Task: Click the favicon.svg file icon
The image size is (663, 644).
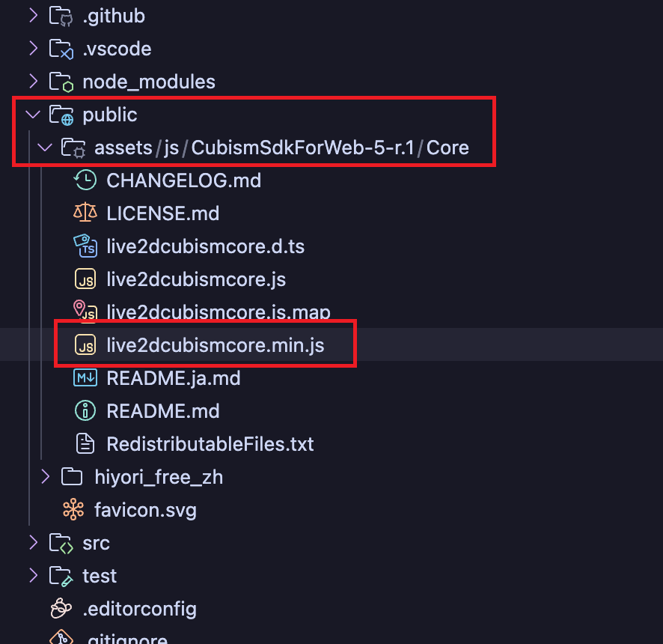Action: [73, 510]
